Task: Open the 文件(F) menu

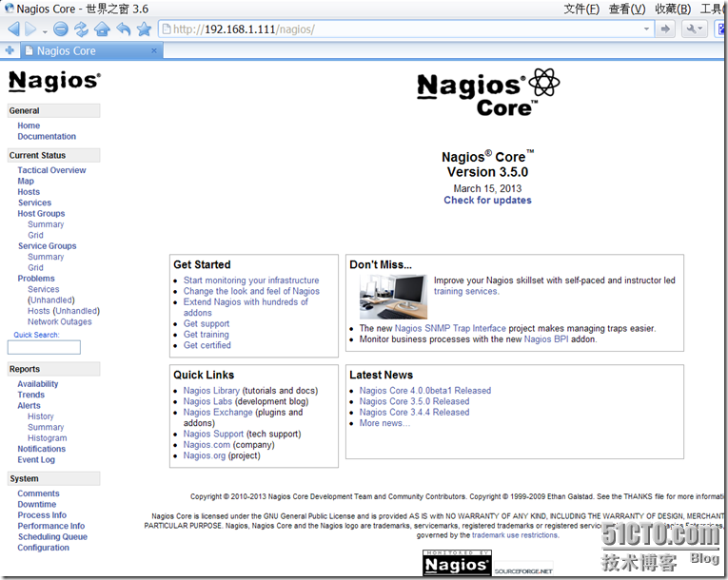Action: 581,9
